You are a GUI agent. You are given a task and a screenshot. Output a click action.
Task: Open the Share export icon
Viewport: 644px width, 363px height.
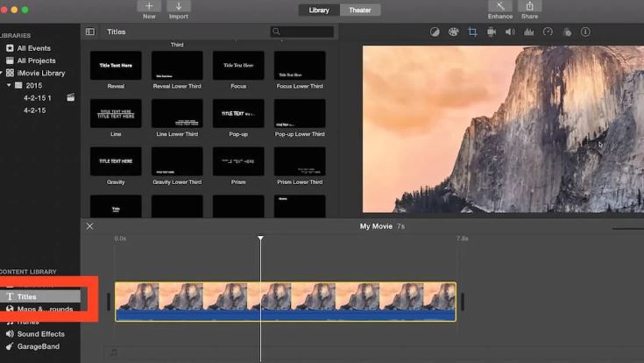(x=529, y=6)
